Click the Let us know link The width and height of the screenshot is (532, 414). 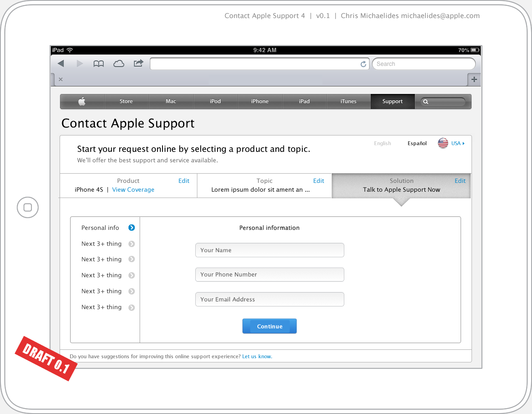pyautogui.click(x=257, y=357)
